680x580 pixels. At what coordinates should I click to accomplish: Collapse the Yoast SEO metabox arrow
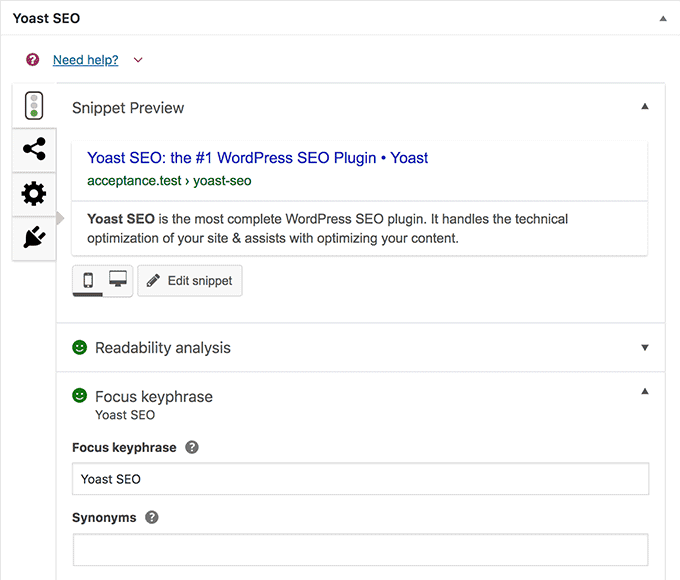point(663,19)
